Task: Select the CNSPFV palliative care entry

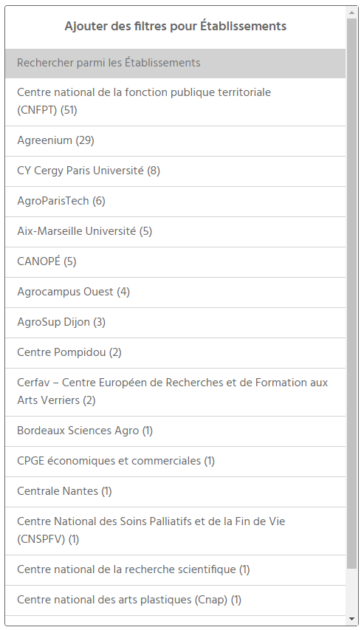Action: tap(175, 531)
